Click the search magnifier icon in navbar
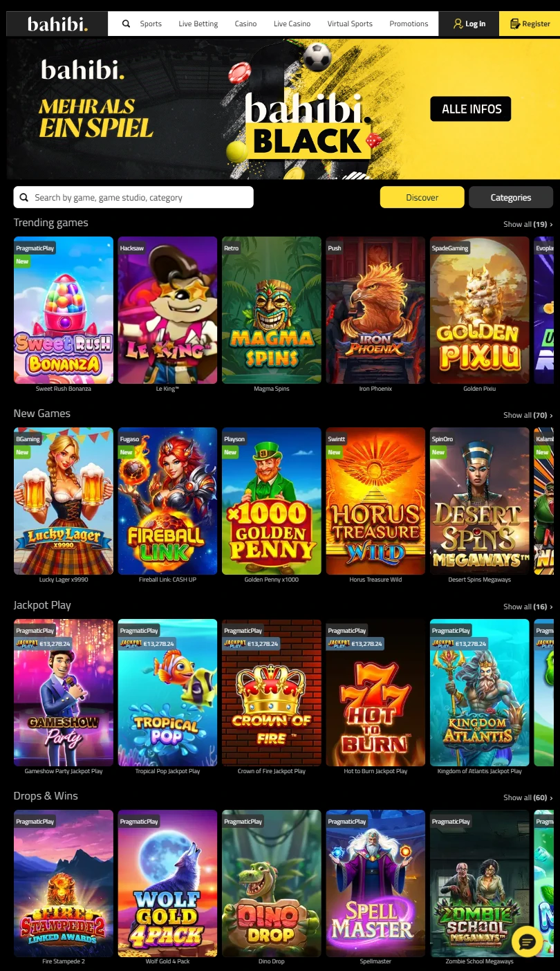The width and height of the screenshot is (560, 971). point(126,24)
